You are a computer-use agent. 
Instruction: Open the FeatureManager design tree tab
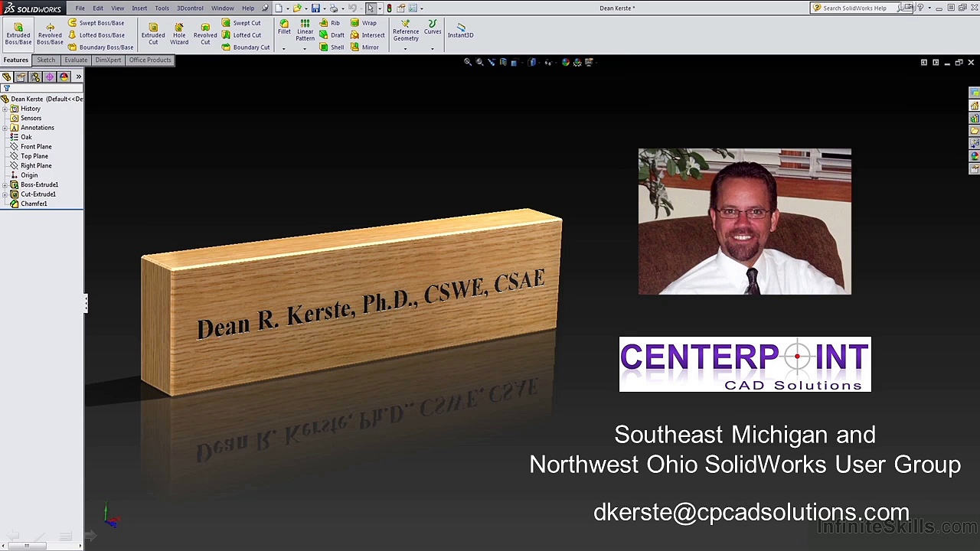coord(6,77)
